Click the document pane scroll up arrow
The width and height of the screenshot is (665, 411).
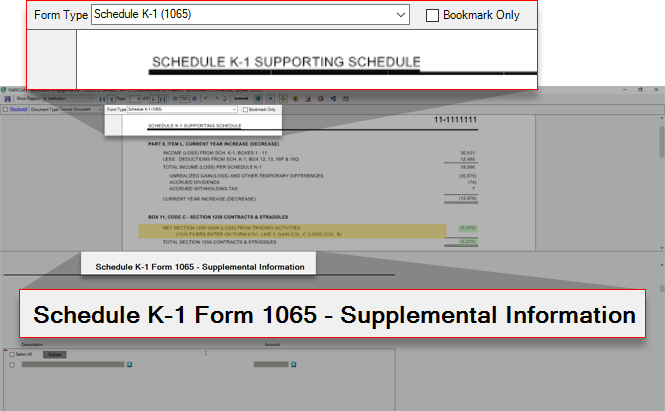point(662,118)
